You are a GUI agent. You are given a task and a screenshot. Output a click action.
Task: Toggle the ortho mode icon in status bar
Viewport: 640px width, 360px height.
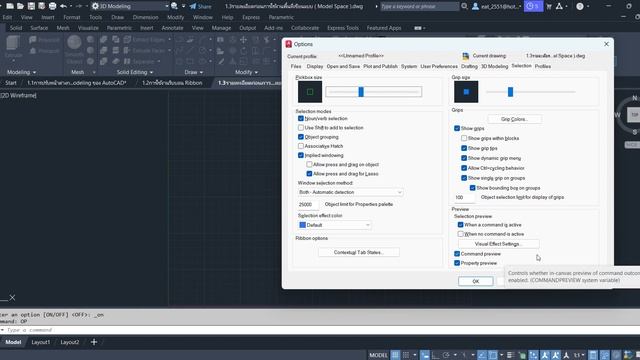point(435,355)
